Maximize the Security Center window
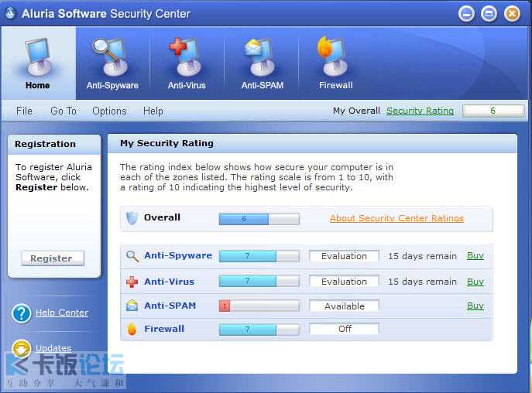The width and height of the screenshot is (532, 393). pos(489,14)
